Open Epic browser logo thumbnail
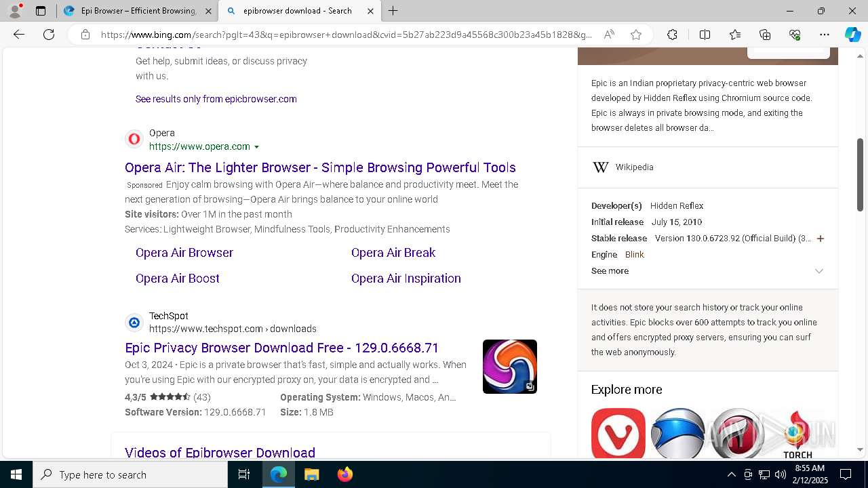868x488 pixels. pyautogui.click(x=510, y=367)
